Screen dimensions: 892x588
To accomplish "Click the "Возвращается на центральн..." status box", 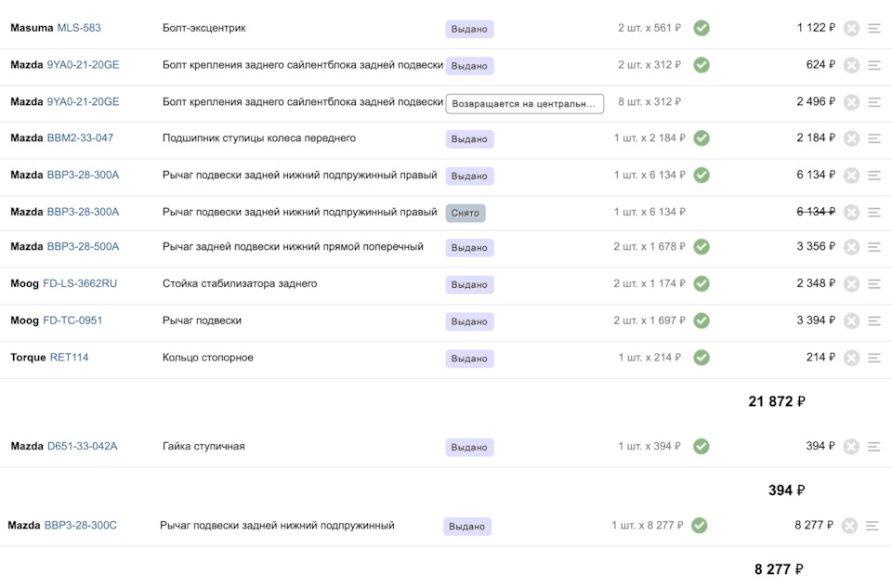I will click(x=524, y=103).
